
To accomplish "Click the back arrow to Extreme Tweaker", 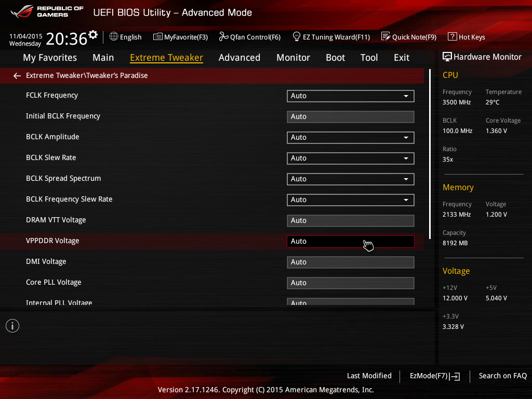I will click(x=17, y=76).
